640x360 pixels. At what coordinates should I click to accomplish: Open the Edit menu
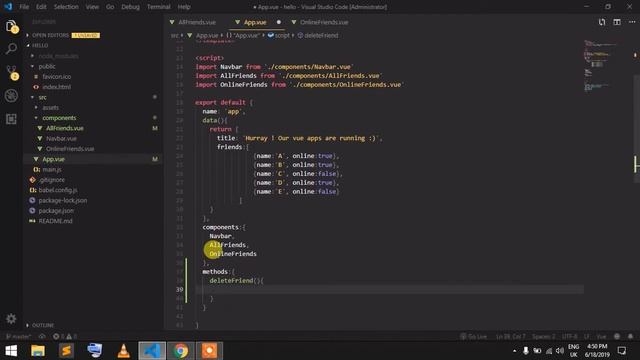(x=41, y=7)
